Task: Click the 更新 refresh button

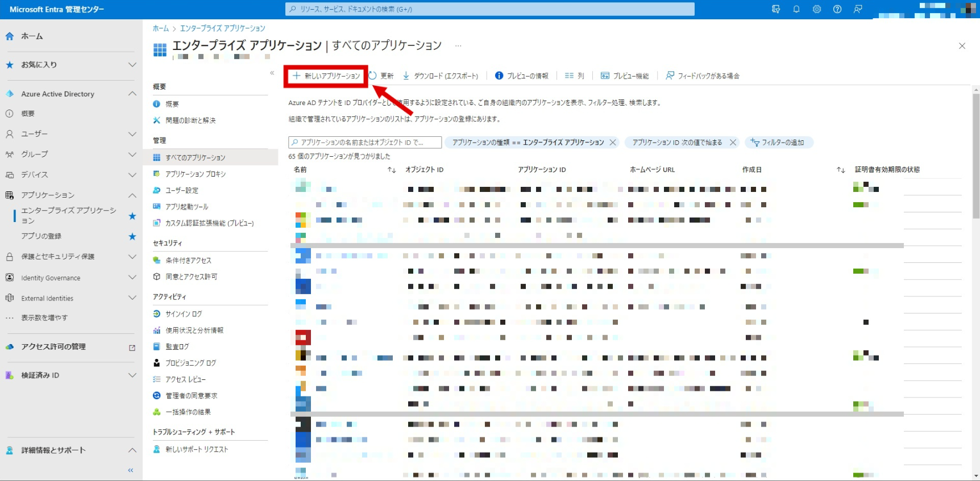Action: [x=381, y=76]
